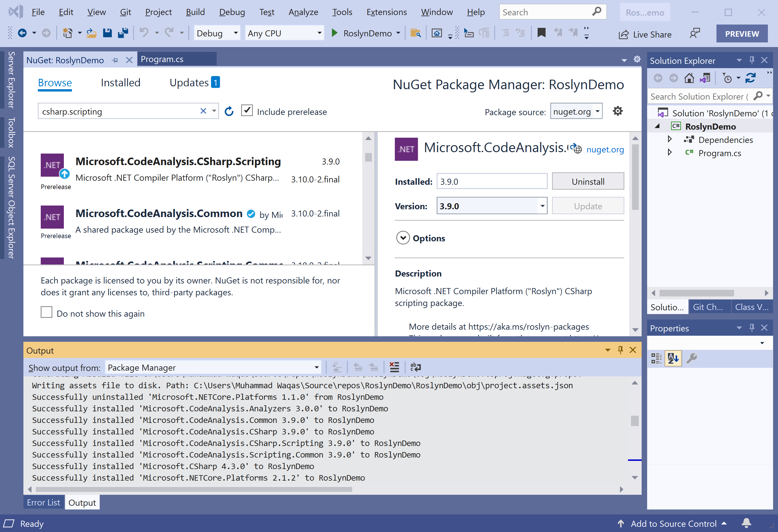Click the Output horizontal scrollbar
Screen dimensions: 778x532
pyautogui.click(x=194, y=490)
